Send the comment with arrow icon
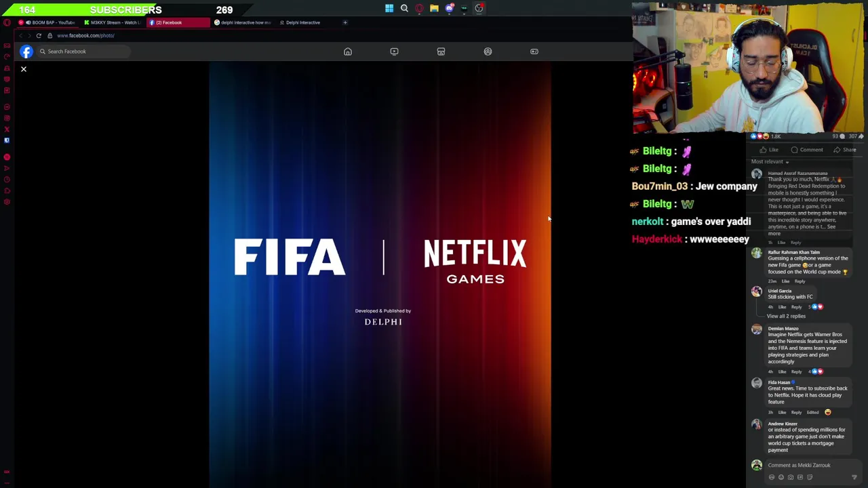This screenshot has height=488, width=868. (854, 477)
